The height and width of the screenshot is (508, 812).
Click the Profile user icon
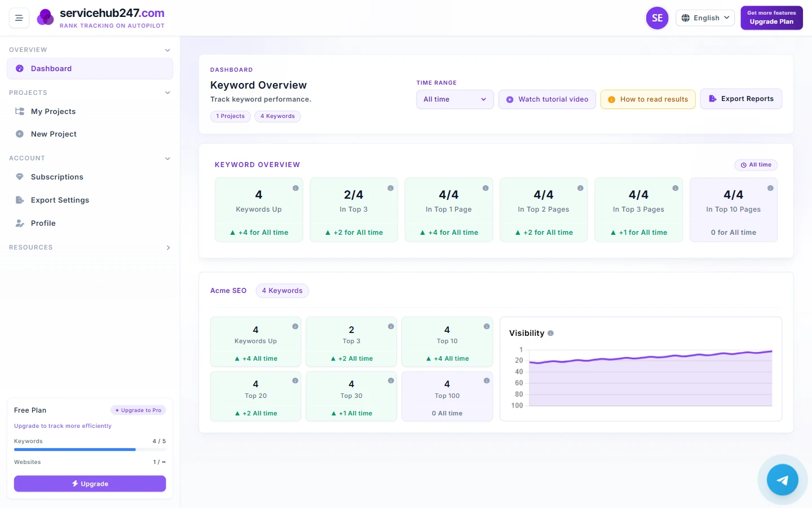[20, 223]
